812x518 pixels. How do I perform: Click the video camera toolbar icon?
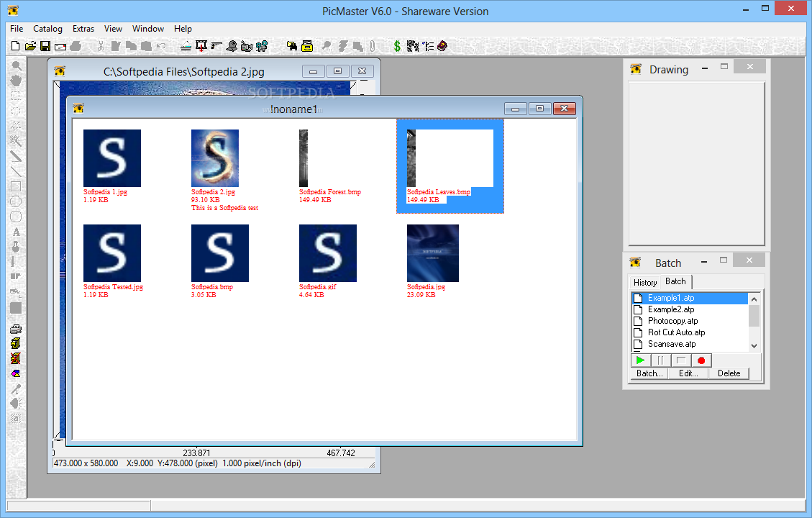(247, 46)
